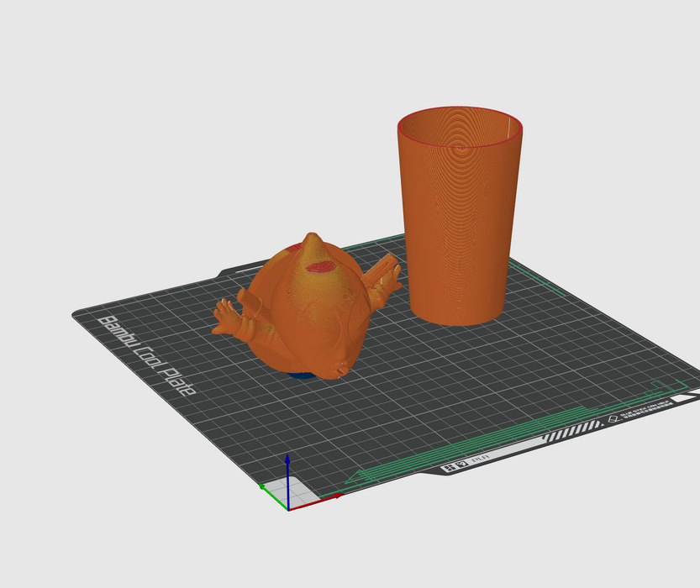Click the PLA label on plate front edge
700x588 pixels.
[482, 459]
